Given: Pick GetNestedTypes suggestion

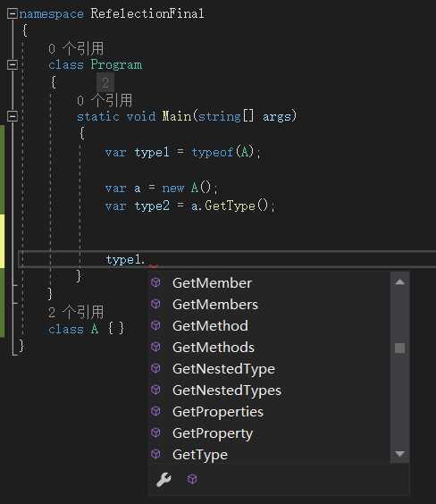Looking at the screenshot, I should [269, 391].
